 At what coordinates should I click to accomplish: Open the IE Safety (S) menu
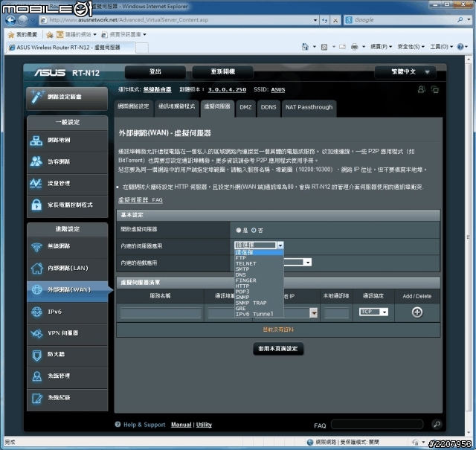point(411,47)
